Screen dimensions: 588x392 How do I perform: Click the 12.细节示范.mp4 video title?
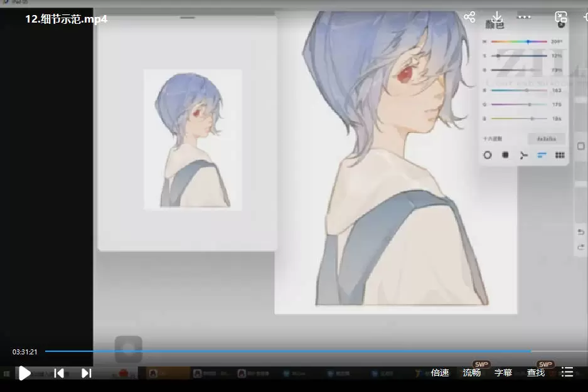67,19
